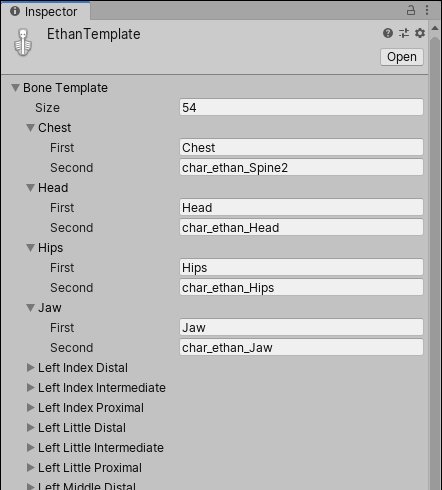Open the settings gear menu
Image resolution: width=442 pixels, height=490 pixels.
[420, 33]
